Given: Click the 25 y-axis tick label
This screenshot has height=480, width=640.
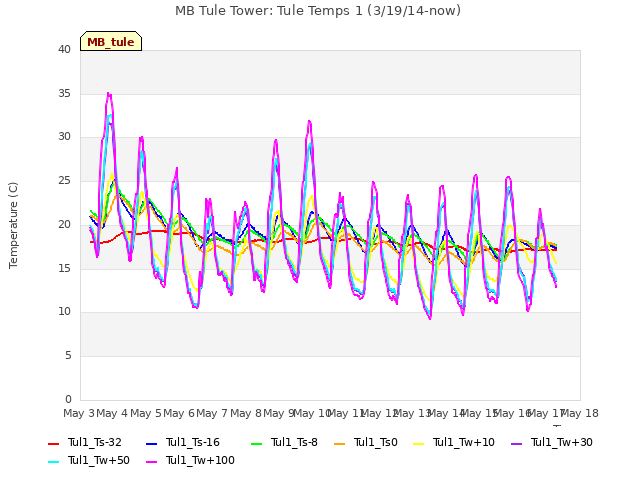Looking at the screenshot, I should [x=64, y=180].
